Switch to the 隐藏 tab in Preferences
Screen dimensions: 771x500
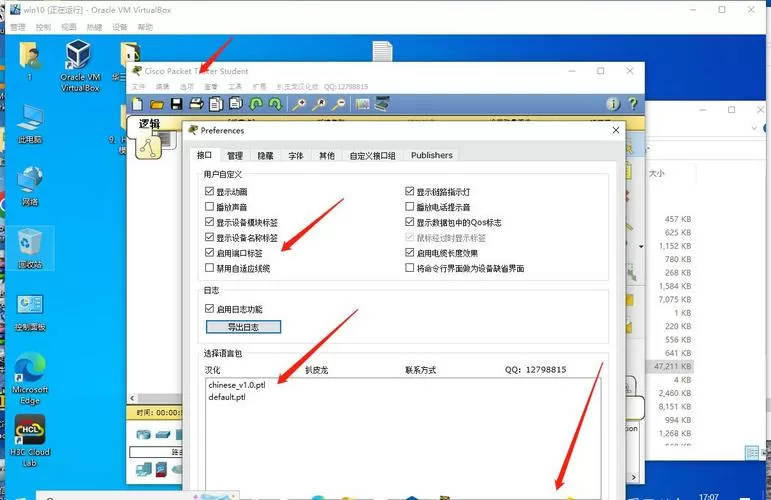click(266, 156)
